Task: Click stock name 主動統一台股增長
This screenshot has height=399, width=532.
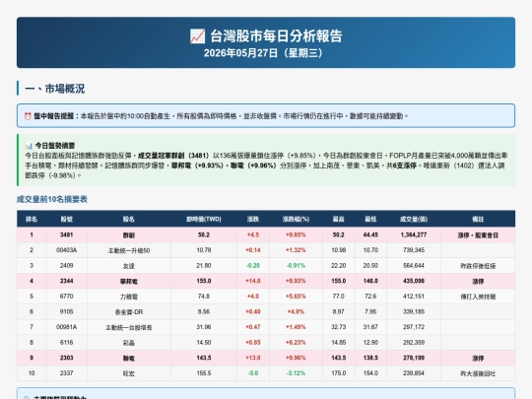Action: (x=129, y=327)
